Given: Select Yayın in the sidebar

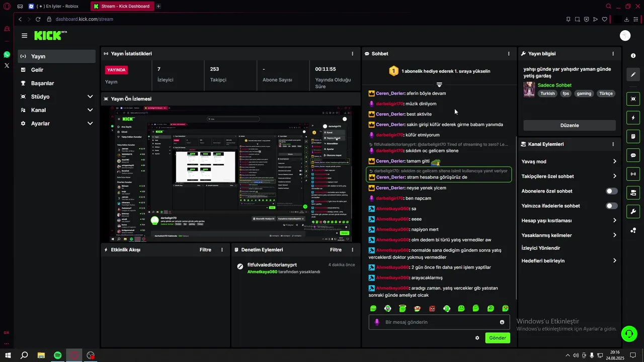Looking at the screenshot, I should click(x=56, y=56).
